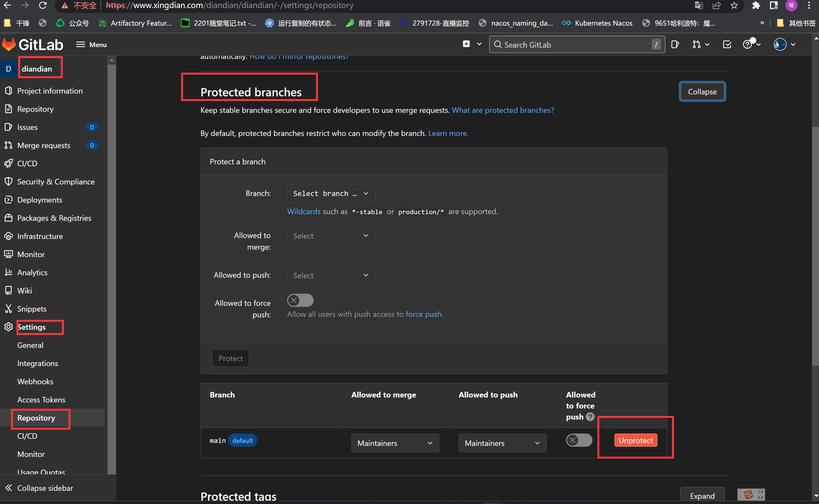Open the Issues icon in top bar
The width and height of the screenshot is (819, 504).
tap(675, 44)
